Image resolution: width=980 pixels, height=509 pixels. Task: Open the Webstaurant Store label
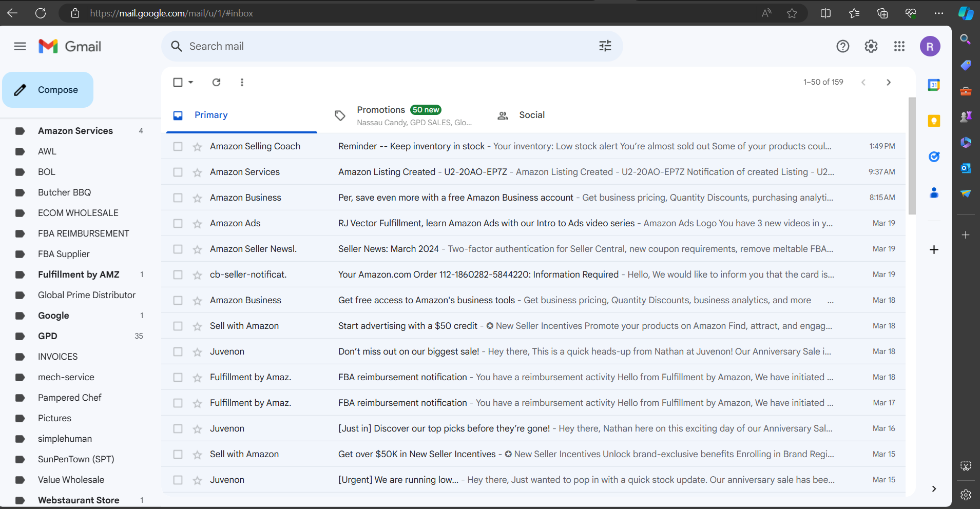click(79, 500)
